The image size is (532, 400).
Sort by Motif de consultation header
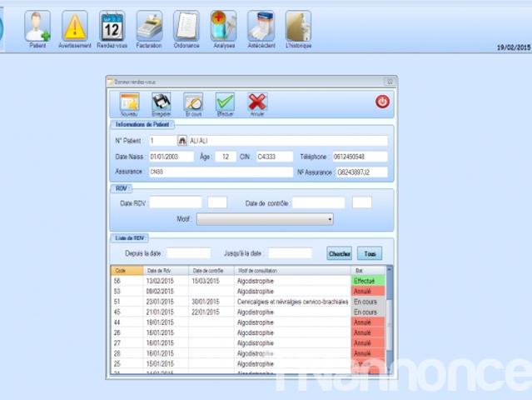click(292, 271)
